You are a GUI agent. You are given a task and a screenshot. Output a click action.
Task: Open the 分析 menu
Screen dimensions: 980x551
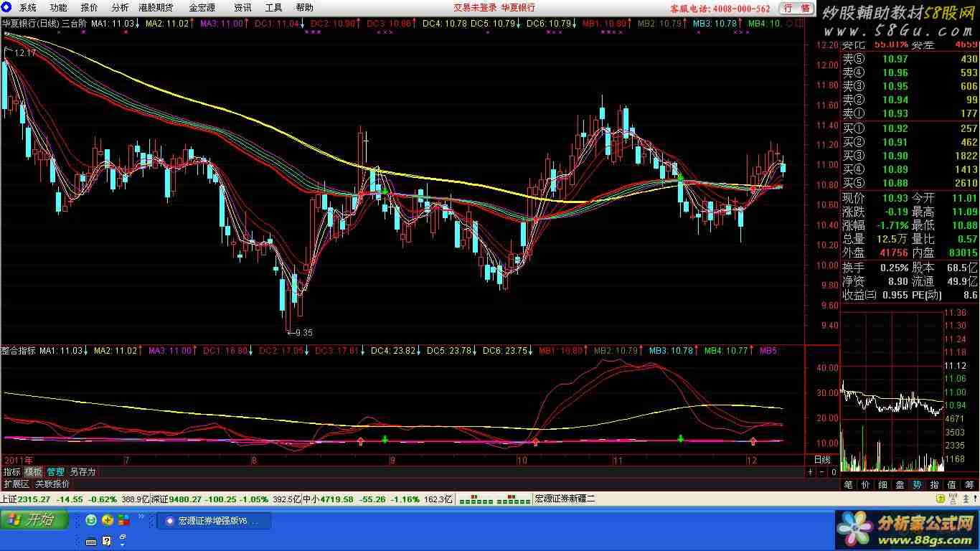(121, 8)
